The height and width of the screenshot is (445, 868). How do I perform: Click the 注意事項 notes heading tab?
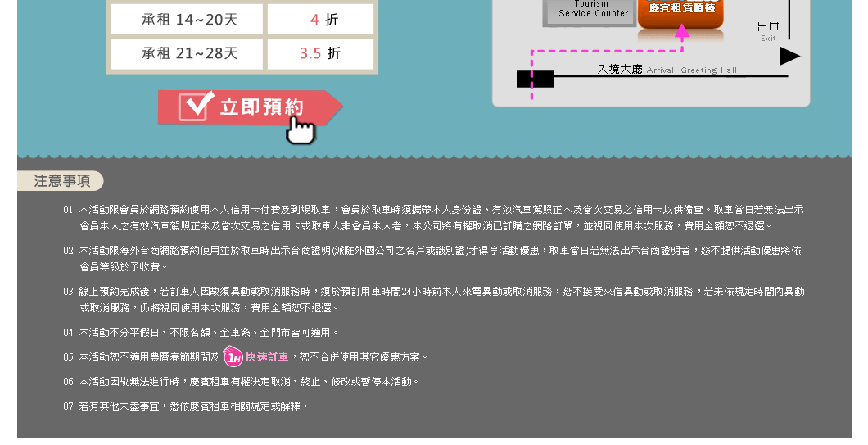point(61,181)
